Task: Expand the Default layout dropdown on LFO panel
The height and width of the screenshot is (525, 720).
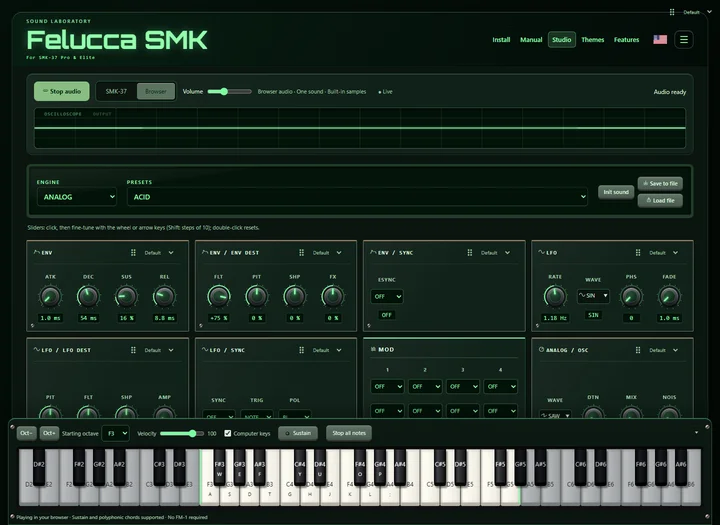Action: [664, 253]
